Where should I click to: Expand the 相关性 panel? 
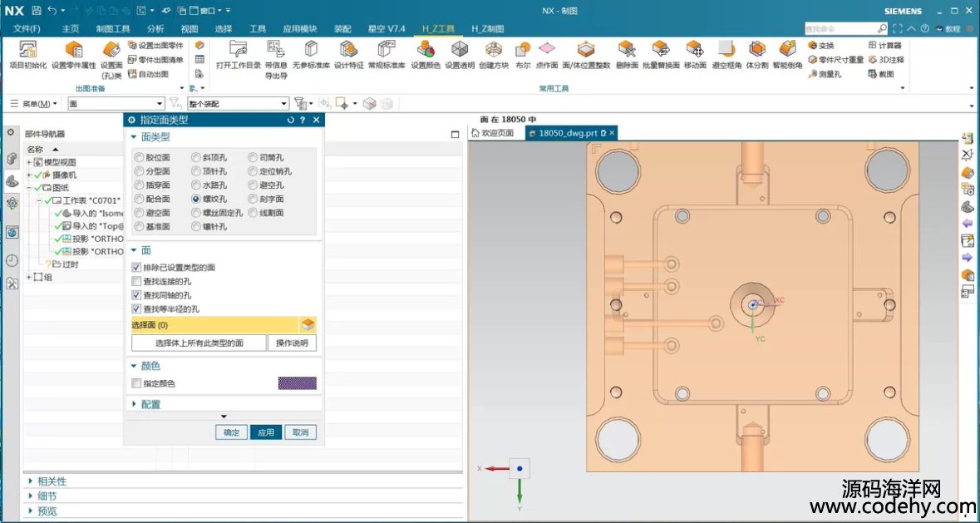click(32, 481)
